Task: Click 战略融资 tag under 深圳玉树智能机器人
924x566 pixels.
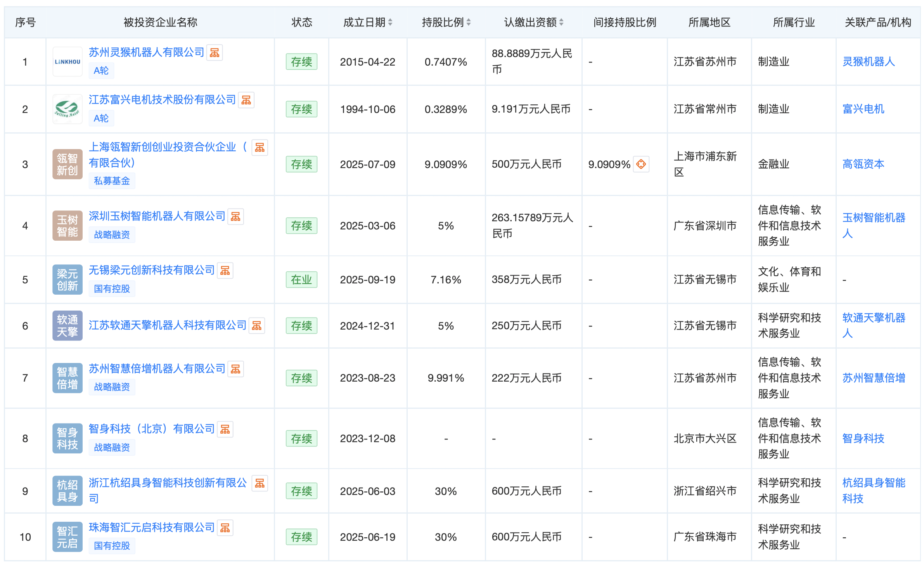Action: tap(112, 235)
